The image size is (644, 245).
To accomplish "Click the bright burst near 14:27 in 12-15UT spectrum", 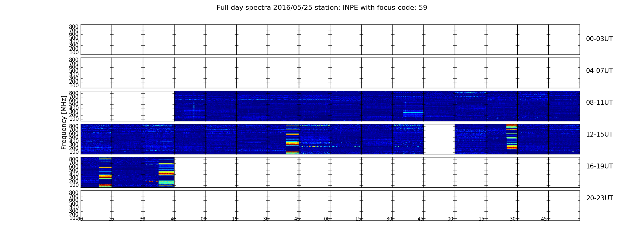I will pos(512,137).
